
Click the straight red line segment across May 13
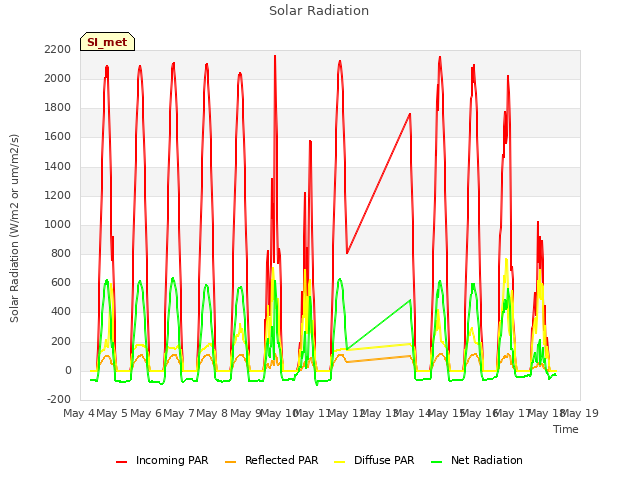tap(378, 184)
